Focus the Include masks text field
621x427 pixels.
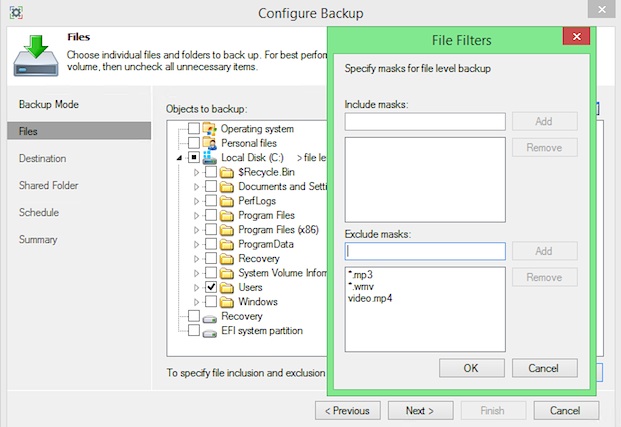[x=425, y=122]
